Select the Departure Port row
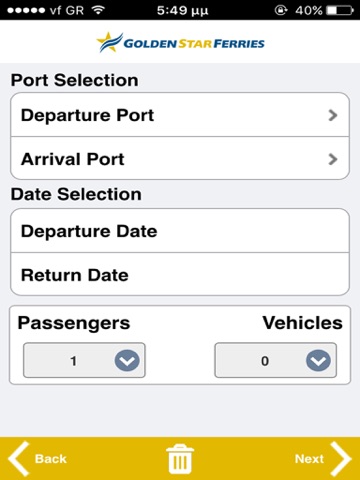The height and width of the screenshot is (480, 360). pos(180,115)
